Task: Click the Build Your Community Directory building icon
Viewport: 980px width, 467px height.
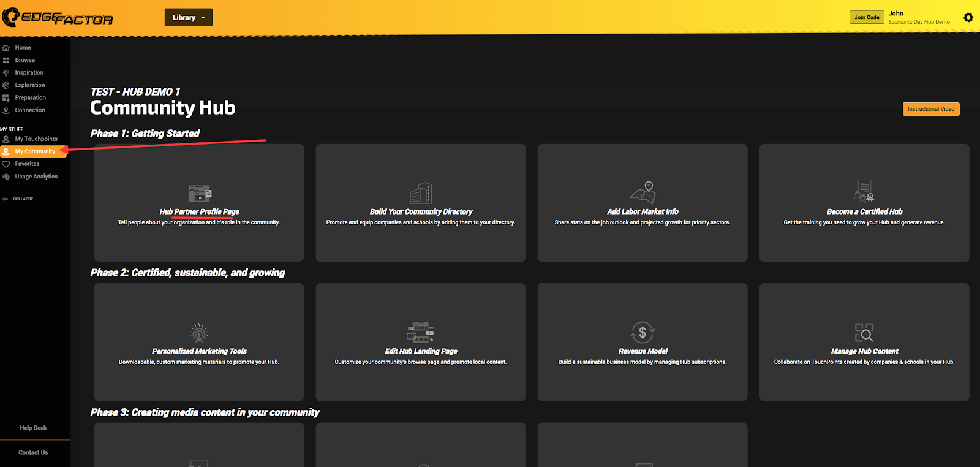Action: [421, 193]
